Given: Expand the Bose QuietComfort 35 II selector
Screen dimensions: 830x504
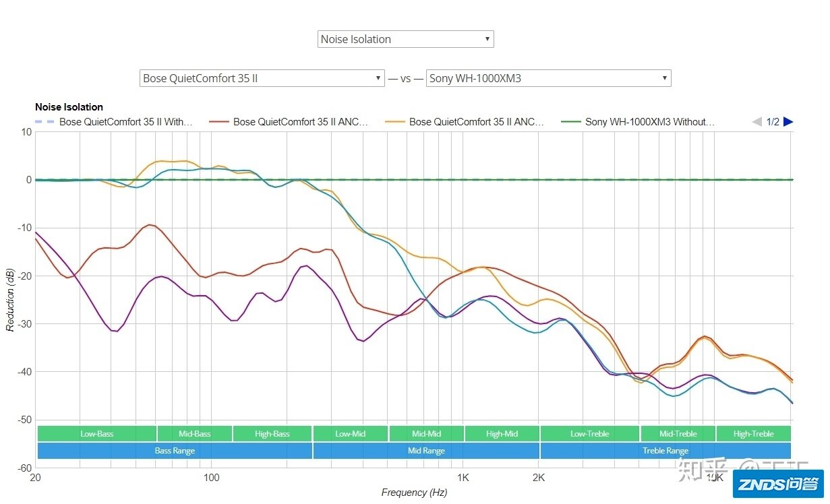Looking at the screenshot, I should point(262,78).
